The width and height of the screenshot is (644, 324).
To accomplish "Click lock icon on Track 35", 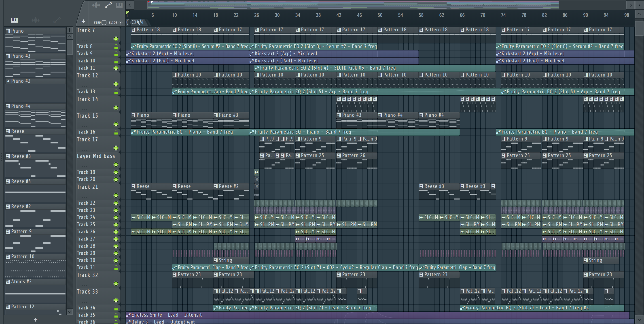I will pyautogui.click(x=116, y=315).
